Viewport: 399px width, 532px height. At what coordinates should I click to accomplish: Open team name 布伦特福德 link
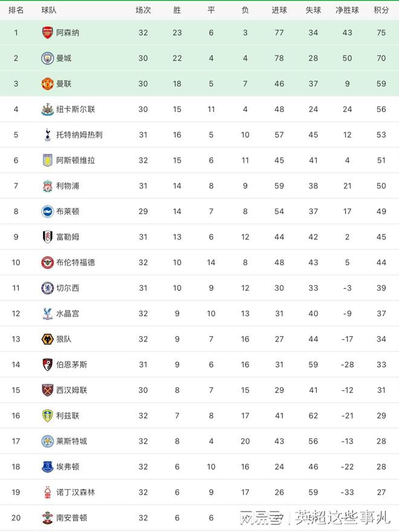pyautogui.click(x=76, y=262)
